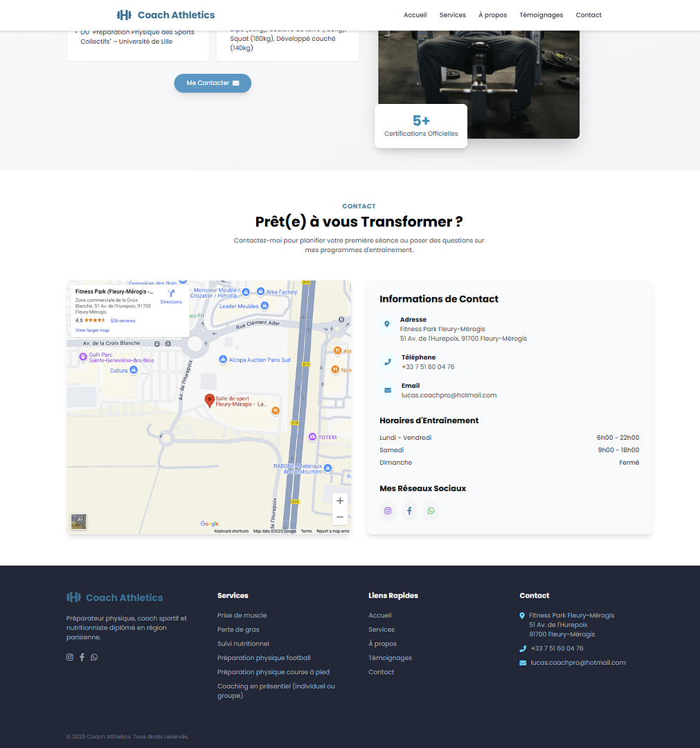The height and width of the screenshot is (748, 700).
Task: Click the Leader Meubles map marker
Action: tap(264, 306)
